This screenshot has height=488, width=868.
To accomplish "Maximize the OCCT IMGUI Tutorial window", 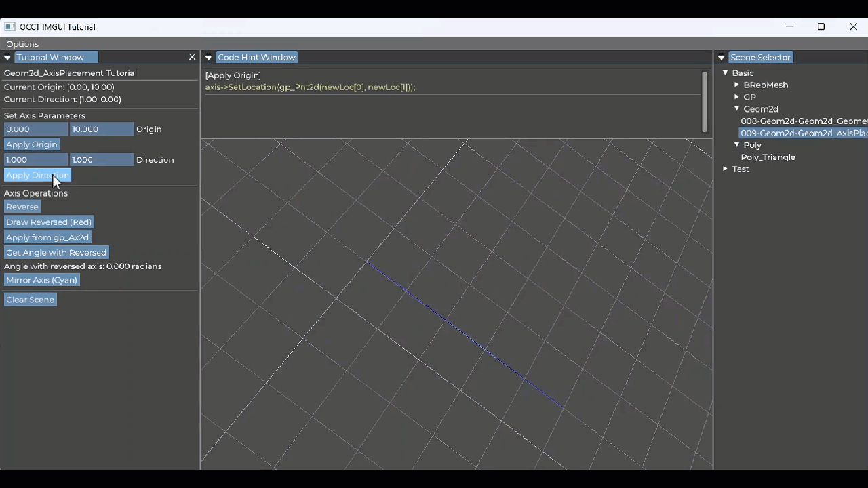I will [x=821, y=27].
